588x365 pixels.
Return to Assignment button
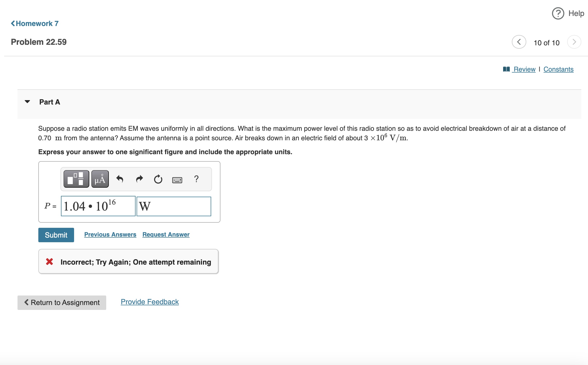tap(62, 302)
